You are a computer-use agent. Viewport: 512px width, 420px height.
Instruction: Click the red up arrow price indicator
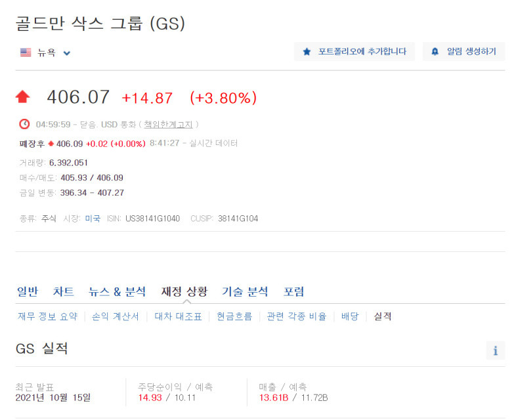click(x=22, y=97)
